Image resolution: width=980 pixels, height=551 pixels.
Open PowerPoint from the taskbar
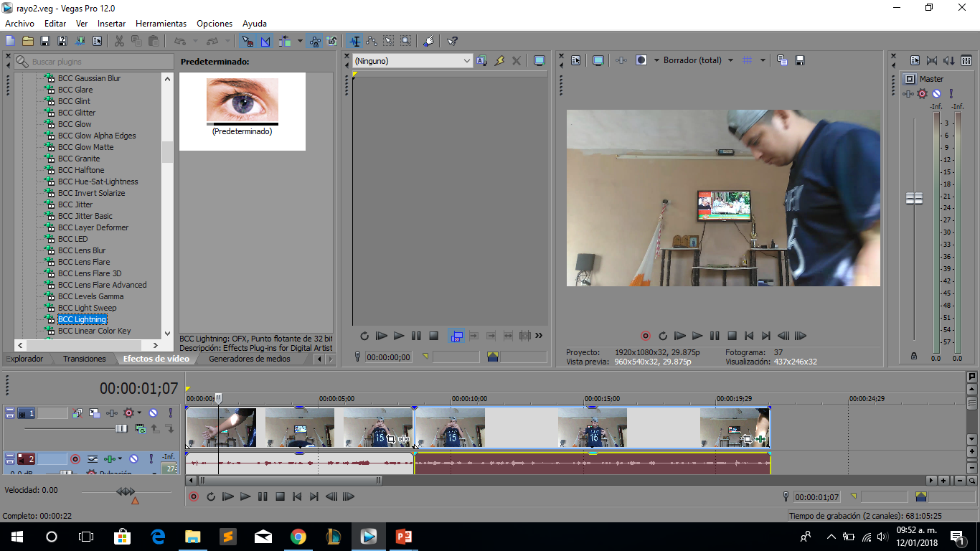(404, 536)
